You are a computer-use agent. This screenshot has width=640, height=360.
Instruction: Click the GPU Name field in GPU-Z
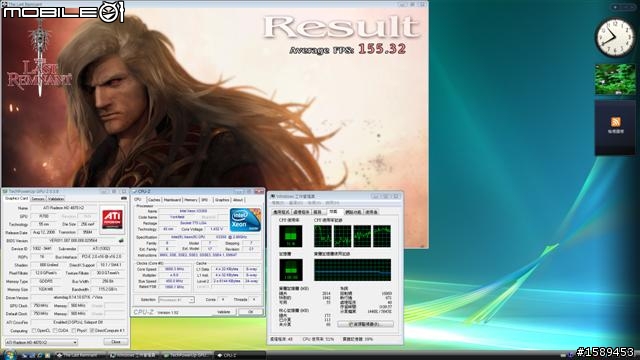[x=63, y=208]
